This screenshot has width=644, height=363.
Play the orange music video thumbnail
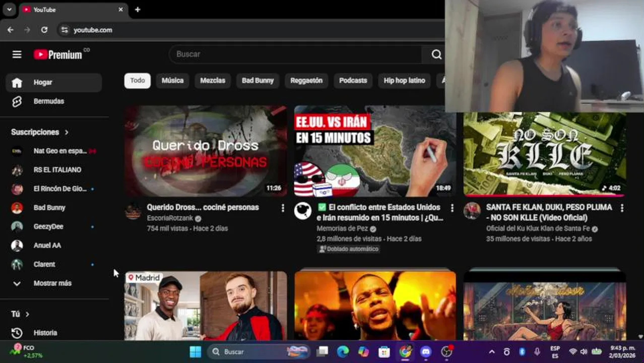tap(375, 306)
